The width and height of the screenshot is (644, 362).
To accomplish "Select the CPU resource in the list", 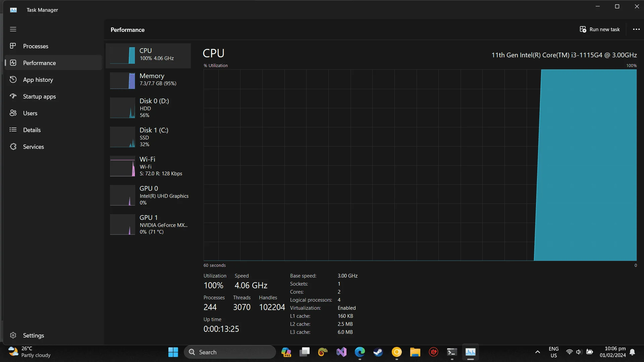I will click(x=148, y=56).
